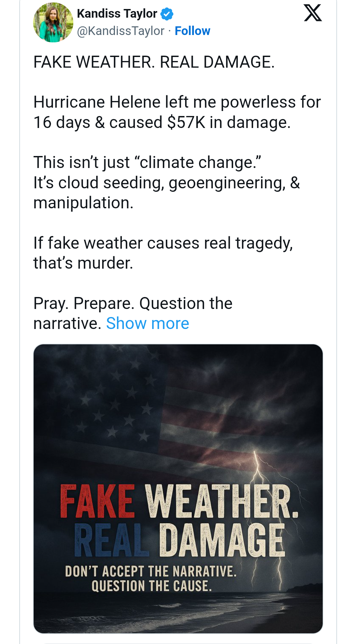Click the word 'geoengineering' in the tweet
The image size is (358, 644).
tap(227, 183)
